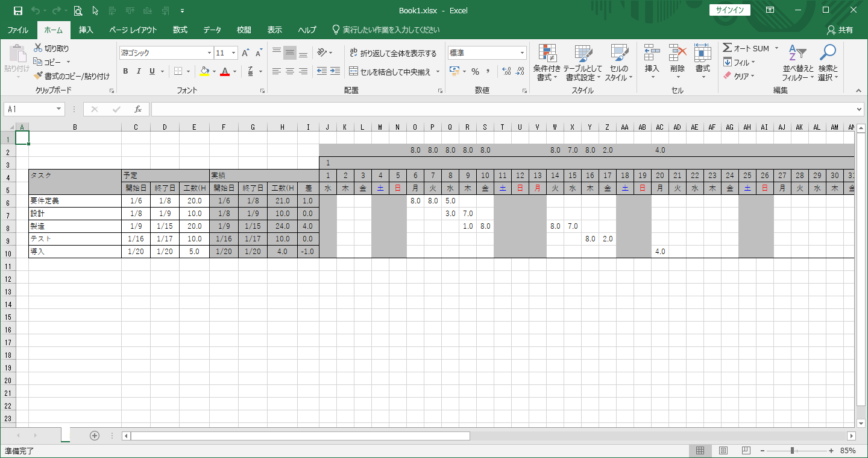Expand the number format dropdown showing 標準
This screenshot has width=868, height=458.
pyautogui.click(x=522, y=53)
